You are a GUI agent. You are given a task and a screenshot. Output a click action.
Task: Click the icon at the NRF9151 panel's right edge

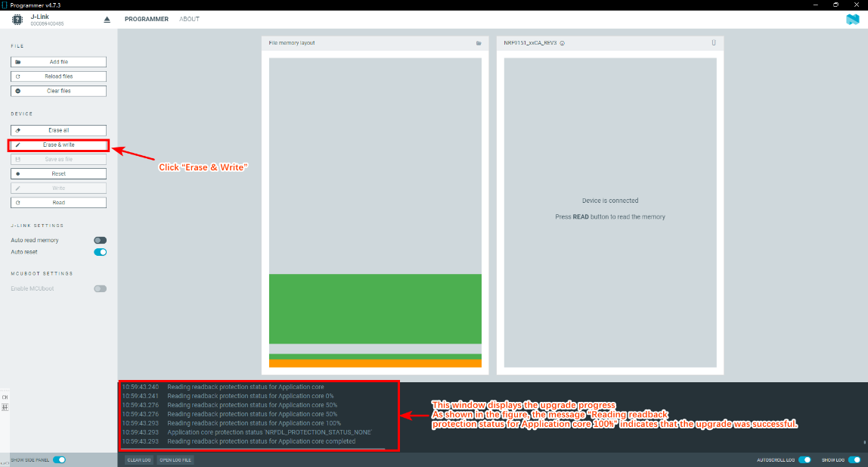click(714, 42)
